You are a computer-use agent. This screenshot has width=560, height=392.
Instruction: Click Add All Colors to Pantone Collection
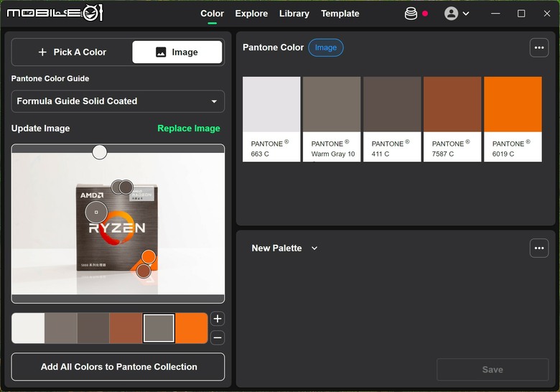[x=118, y=367]
